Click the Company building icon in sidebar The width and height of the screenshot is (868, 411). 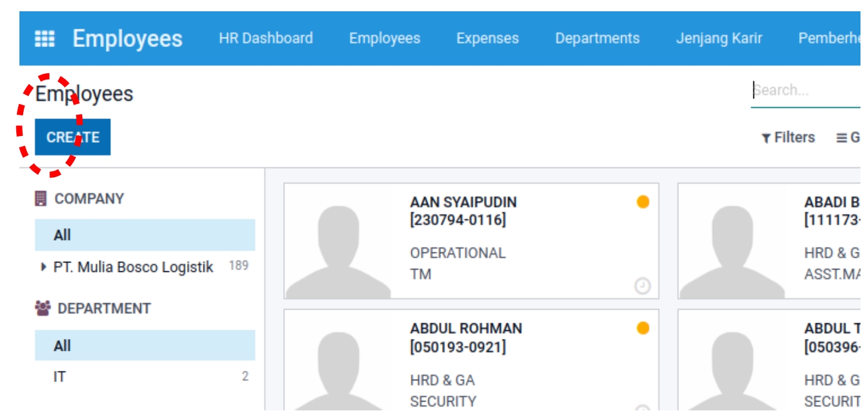point(41,199)
